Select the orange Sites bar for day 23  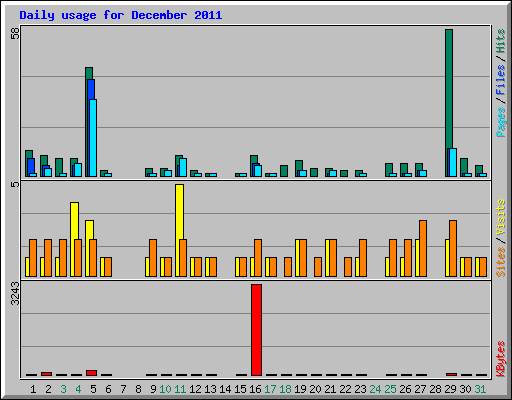pyautogui.click(x=363, y=258)
